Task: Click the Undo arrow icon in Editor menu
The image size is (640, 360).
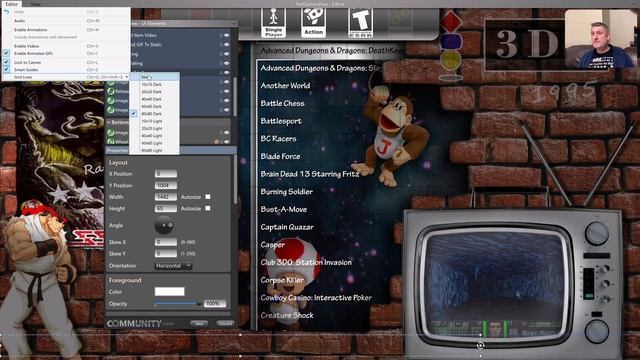Action: click(6, 12)
